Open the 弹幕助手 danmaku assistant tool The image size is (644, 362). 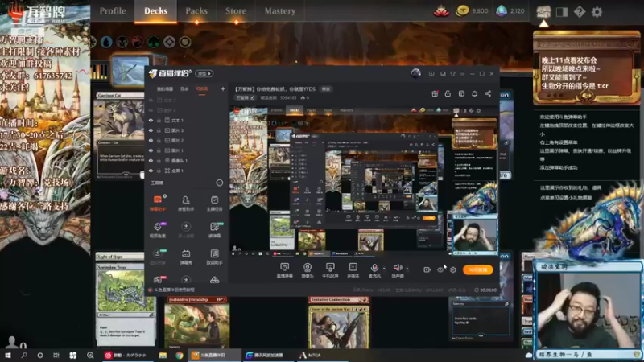pyautogui.click(x=158, y=204)
